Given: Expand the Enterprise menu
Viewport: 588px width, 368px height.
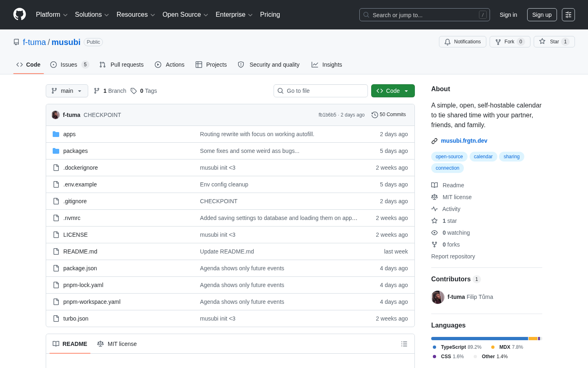Looking at the screenshot, I should pos(234,15).
